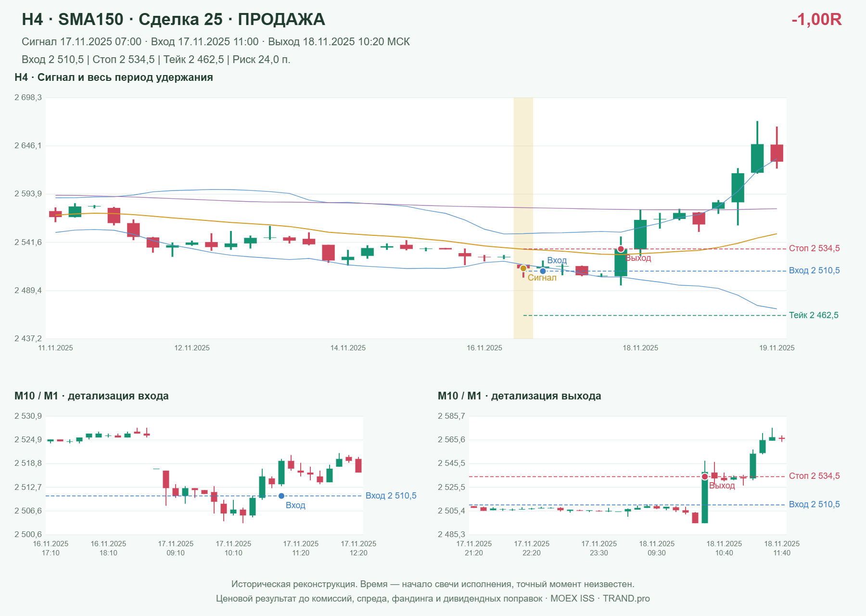This screenshot has height=616, width=866.
Task: Click the blue Вход marker dot on H4 chart
Action: tap(543, 271)
